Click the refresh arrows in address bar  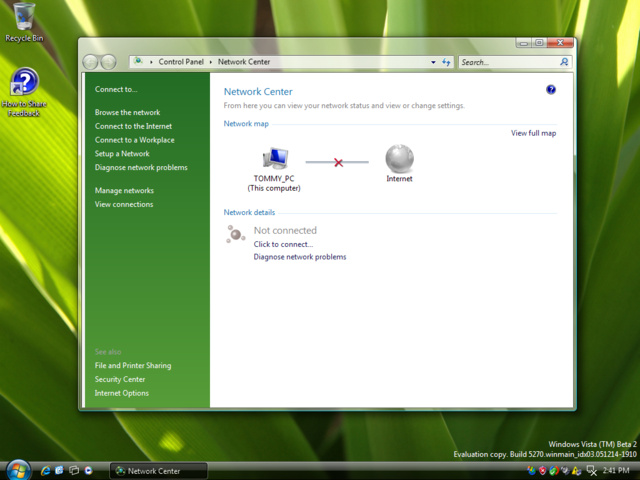tap(446, 62)
